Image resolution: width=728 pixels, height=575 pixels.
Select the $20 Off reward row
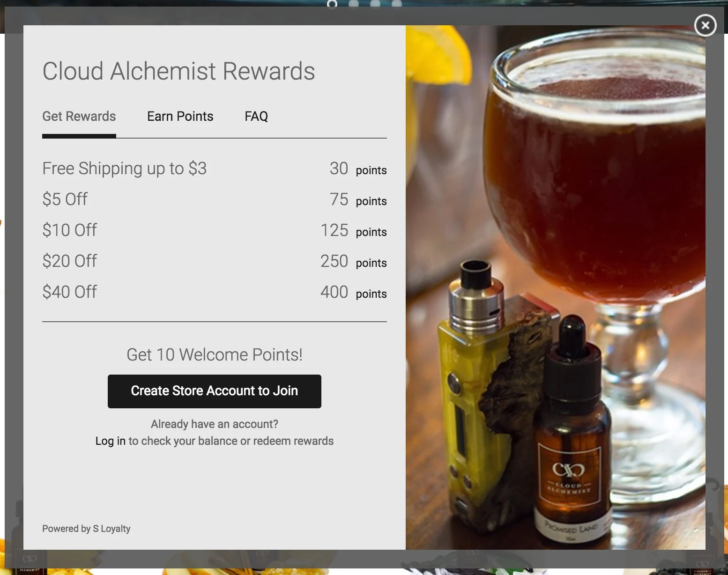point(215,261)
